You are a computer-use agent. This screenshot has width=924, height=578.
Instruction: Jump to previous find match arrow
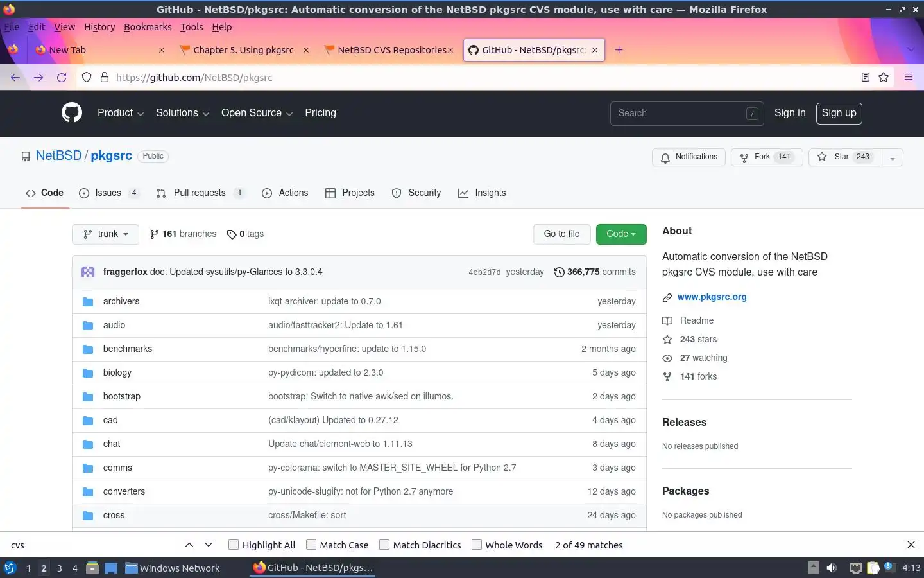pos(189,545)
